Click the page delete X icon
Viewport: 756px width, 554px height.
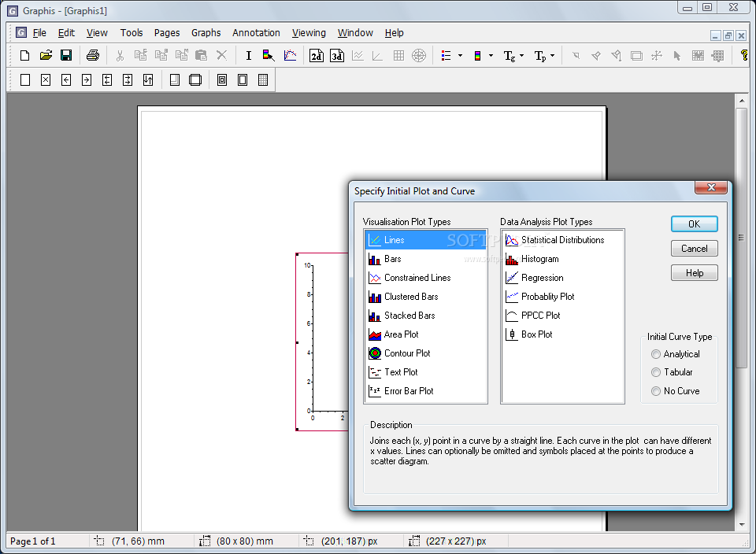[x=46, y=80]
